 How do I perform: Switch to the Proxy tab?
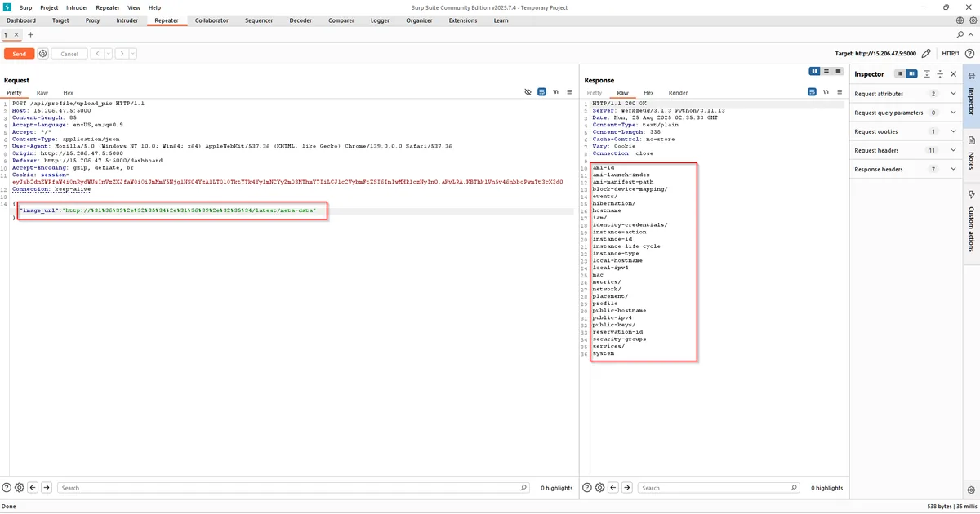coord(92,20)
